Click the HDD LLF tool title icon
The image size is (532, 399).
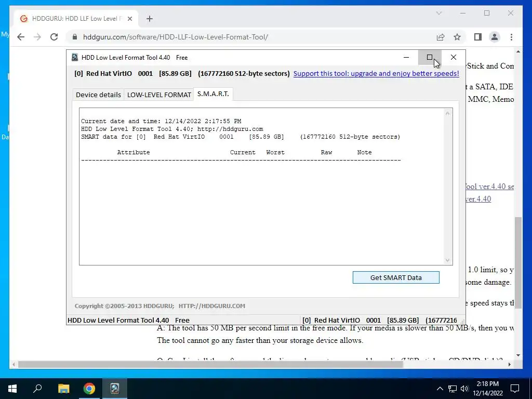point(75,57)
